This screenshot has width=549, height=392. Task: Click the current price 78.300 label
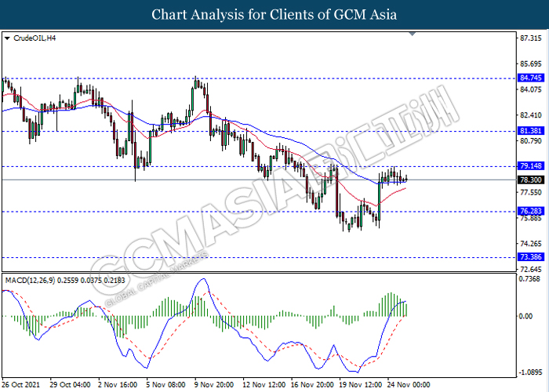pyautogui.click(x=531, y=180)
